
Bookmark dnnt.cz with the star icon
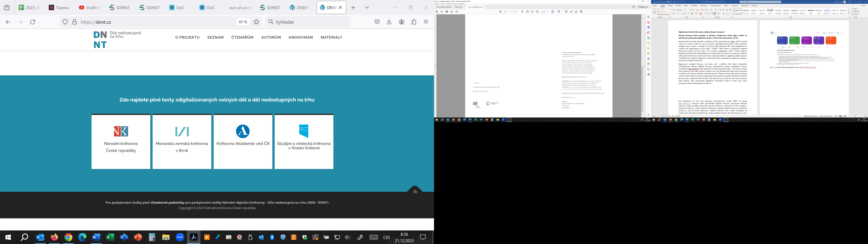[256, 22]
